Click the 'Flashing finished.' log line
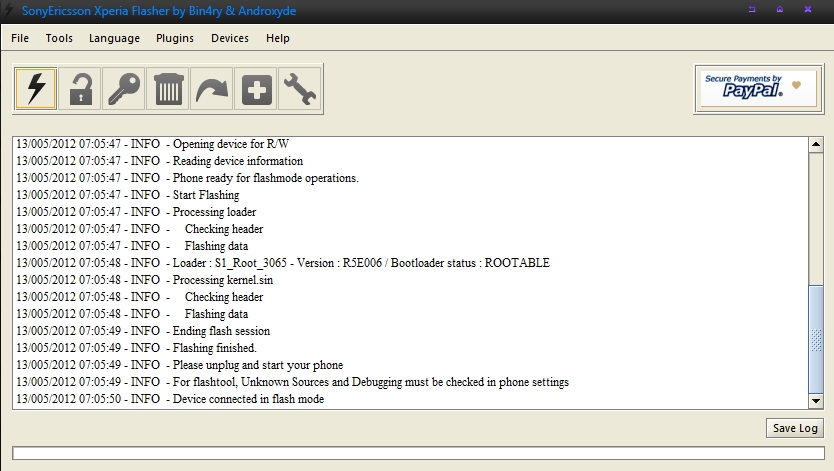The width and height of the screenshot is (834, 471). pyautogui.click(x=215, y=348)
